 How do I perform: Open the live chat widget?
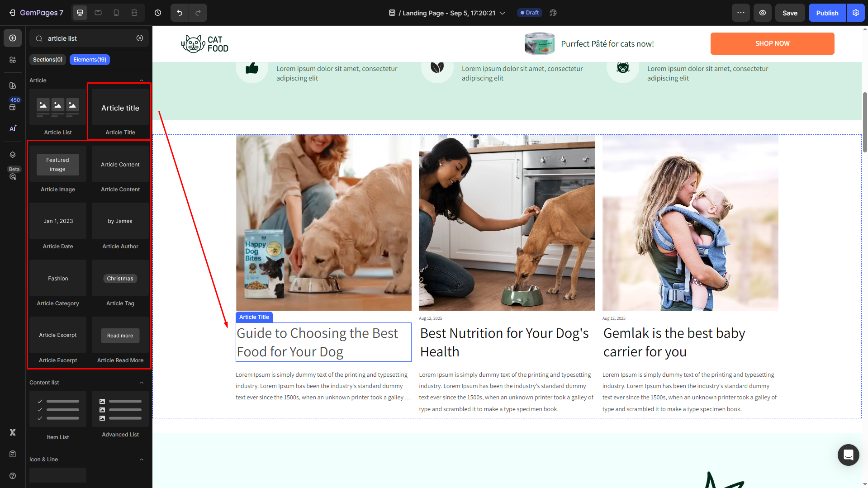pos(848,455)
